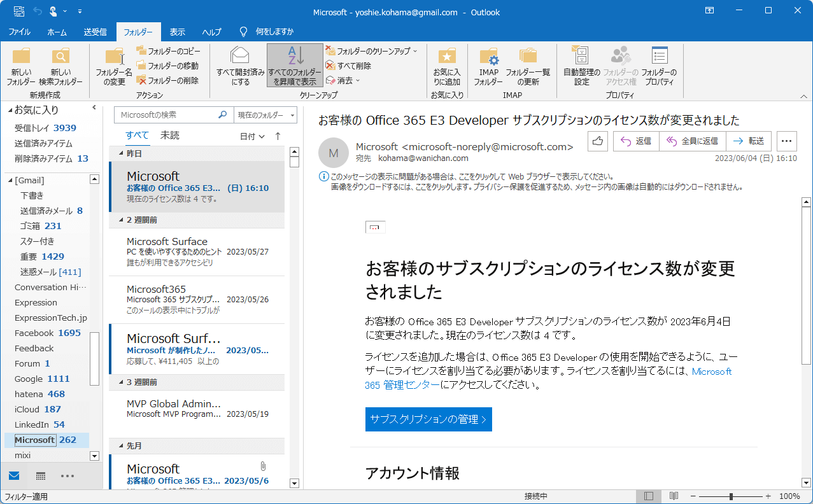Open the more actions ellipsis menu
This screenshot has width=813, height=504.
(787, 141)
